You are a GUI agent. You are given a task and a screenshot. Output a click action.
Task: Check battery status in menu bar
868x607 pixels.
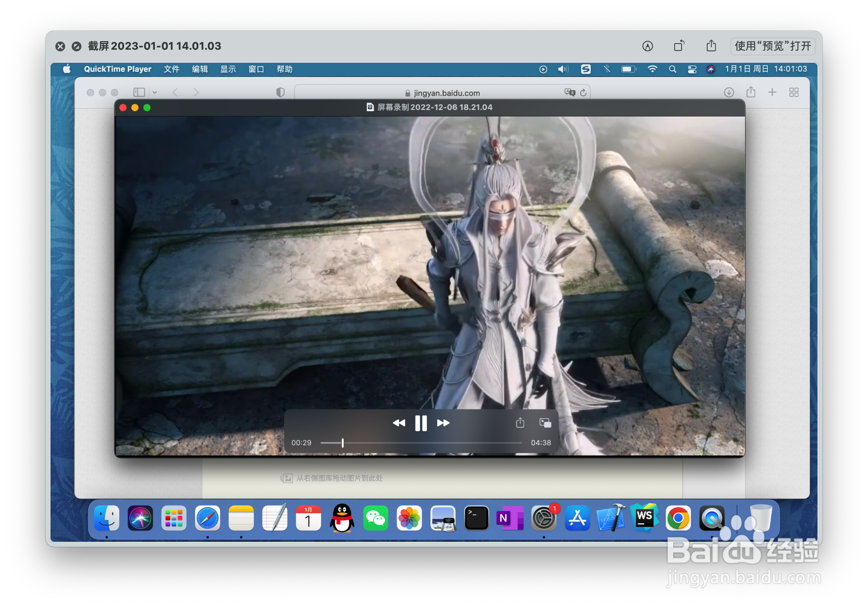pos(629,69)
